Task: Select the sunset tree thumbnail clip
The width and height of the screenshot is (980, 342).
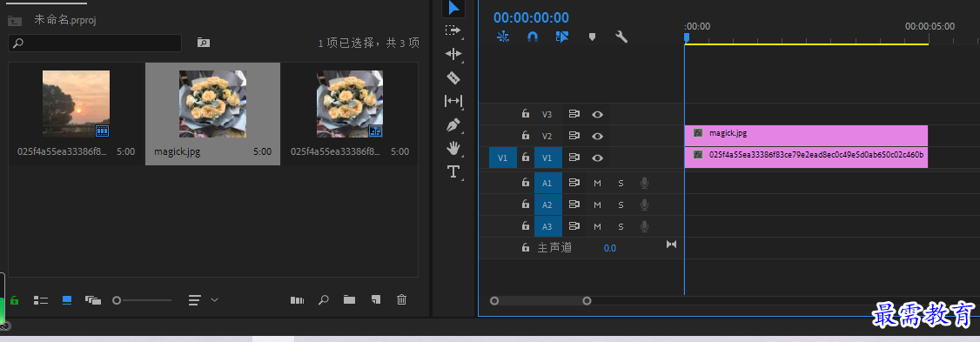Action: click(76, 104)
